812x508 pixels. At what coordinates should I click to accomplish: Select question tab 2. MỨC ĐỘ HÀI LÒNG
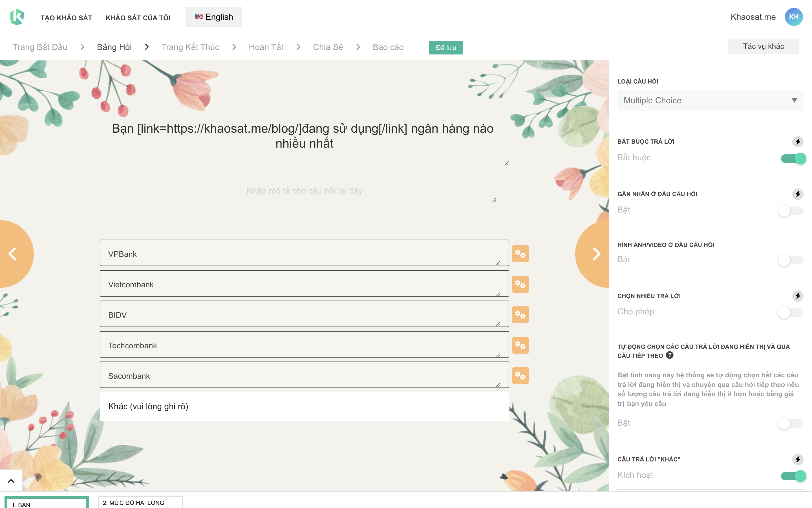pos(140,503)
